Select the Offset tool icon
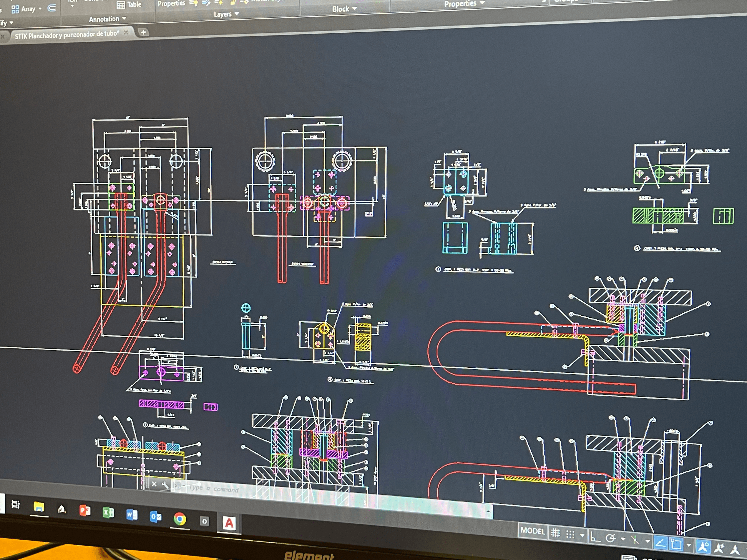 (x=52, y=8)
